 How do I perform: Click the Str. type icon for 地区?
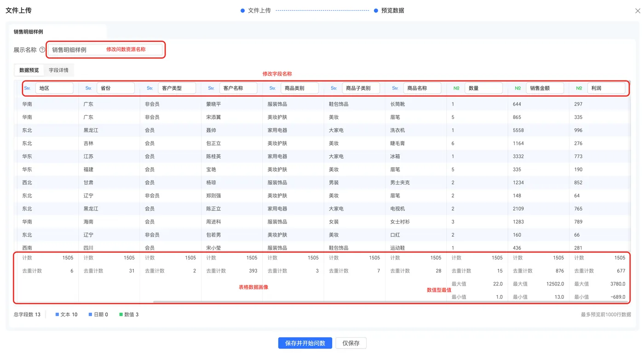[27, 88]
